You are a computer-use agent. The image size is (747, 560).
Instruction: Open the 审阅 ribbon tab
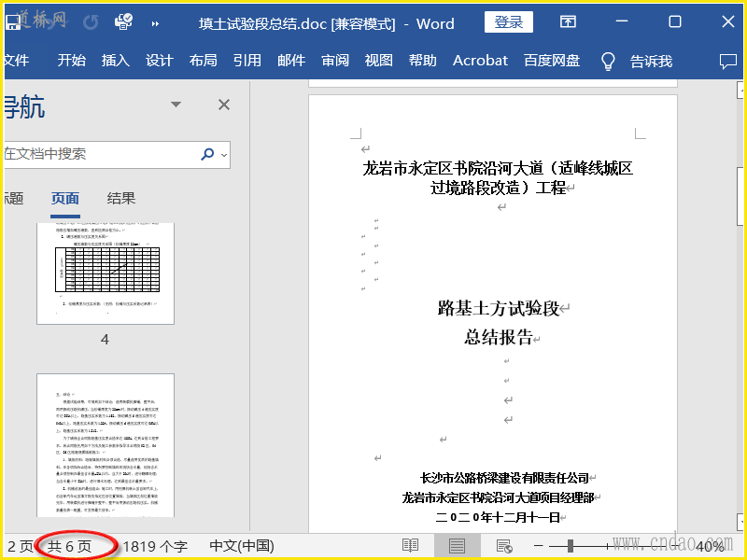(335, 61)
